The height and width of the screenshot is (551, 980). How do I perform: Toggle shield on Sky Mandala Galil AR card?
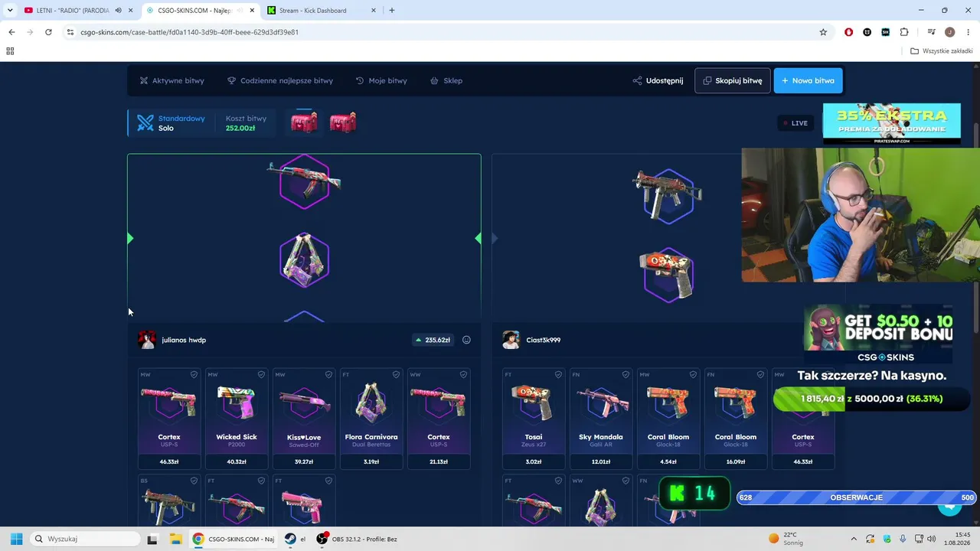[626, 374]
